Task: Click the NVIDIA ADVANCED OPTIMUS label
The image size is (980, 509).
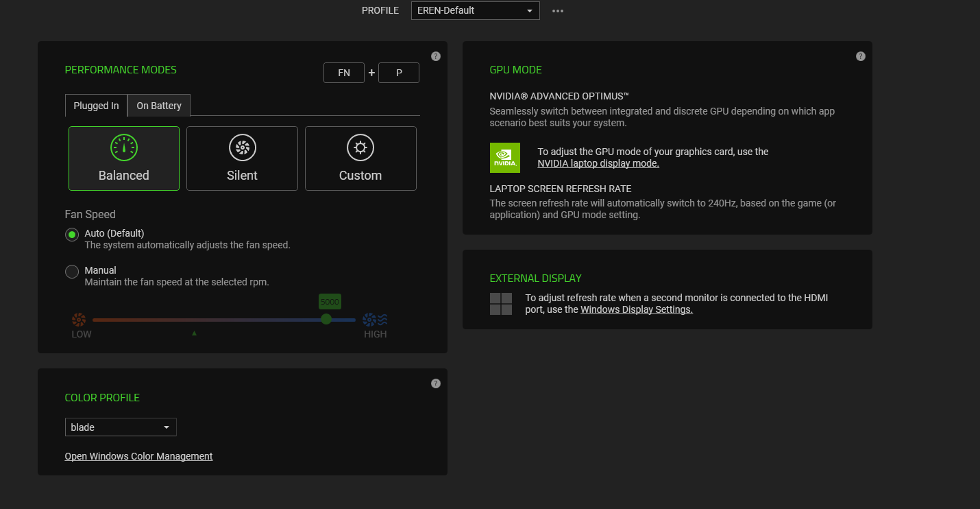Action: (559, 96)
